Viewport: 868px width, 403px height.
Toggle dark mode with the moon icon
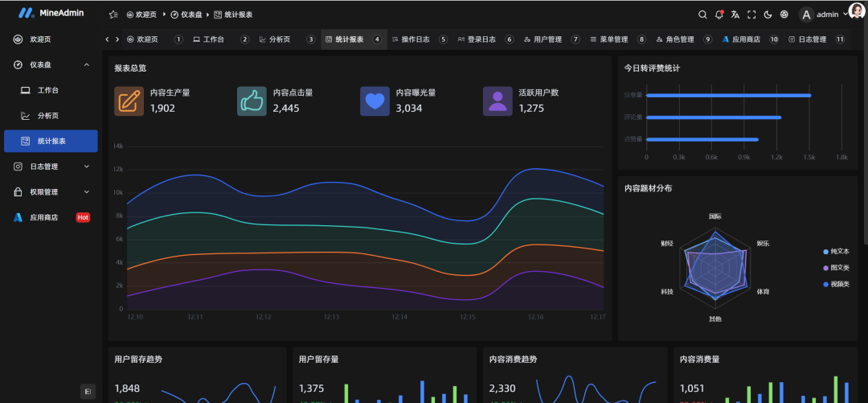(x=768, y=14)
